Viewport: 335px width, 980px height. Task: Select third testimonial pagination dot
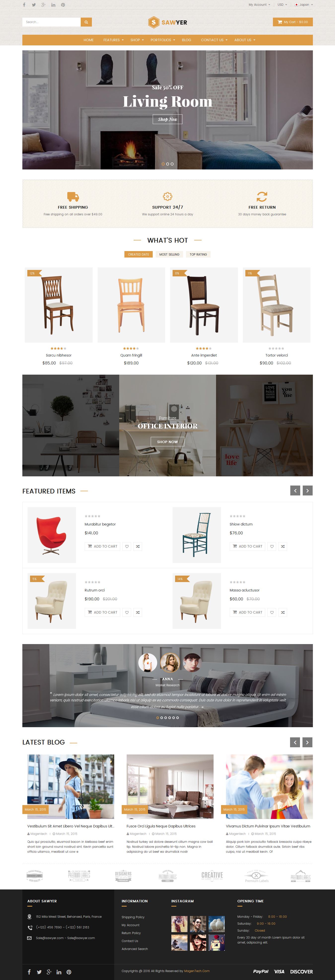tap(166, 718)
